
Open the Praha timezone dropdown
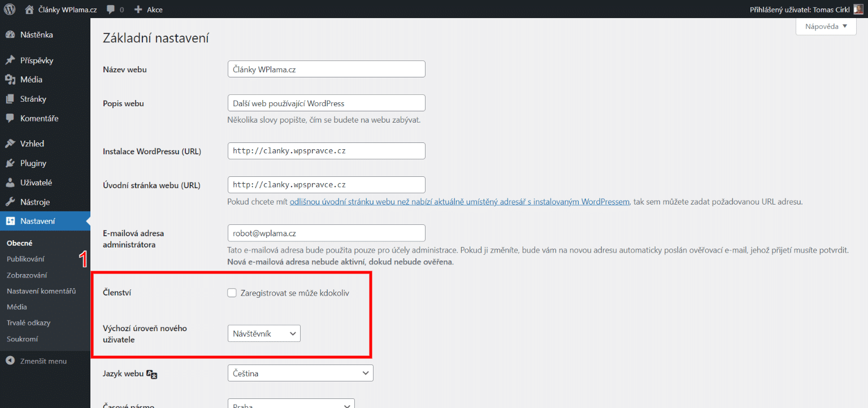pyautogui.click(x=291, y=404)
